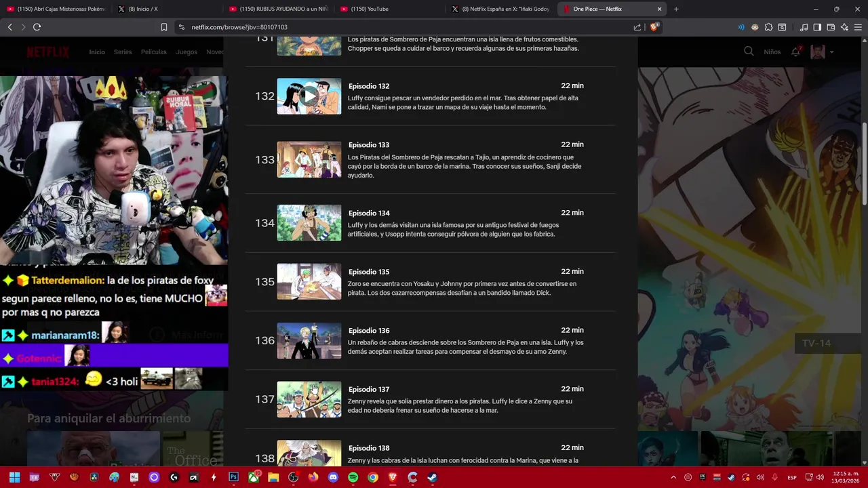Open the Windows Start menu

(x=14, y=477)
